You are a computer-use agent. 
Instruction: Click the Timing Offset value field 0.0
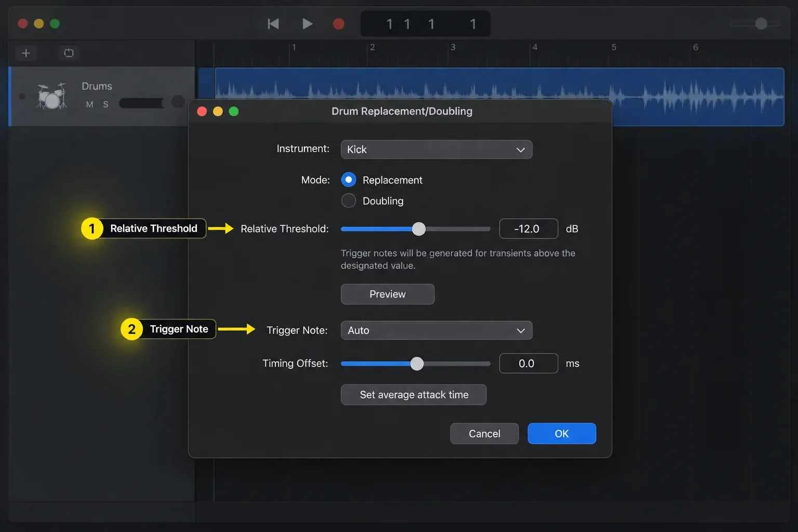click(x=528, y=363)
